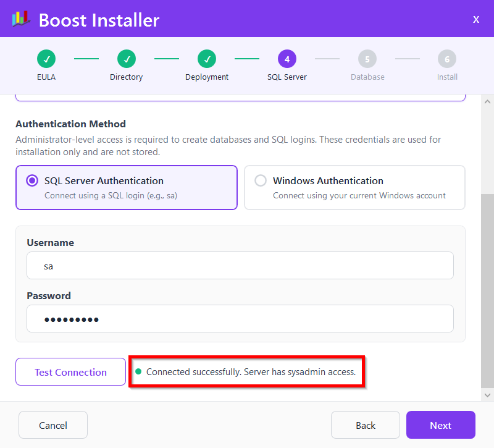Click the 'Boost Installer' title text
This screenshot has height=448, width=494.
99,20
